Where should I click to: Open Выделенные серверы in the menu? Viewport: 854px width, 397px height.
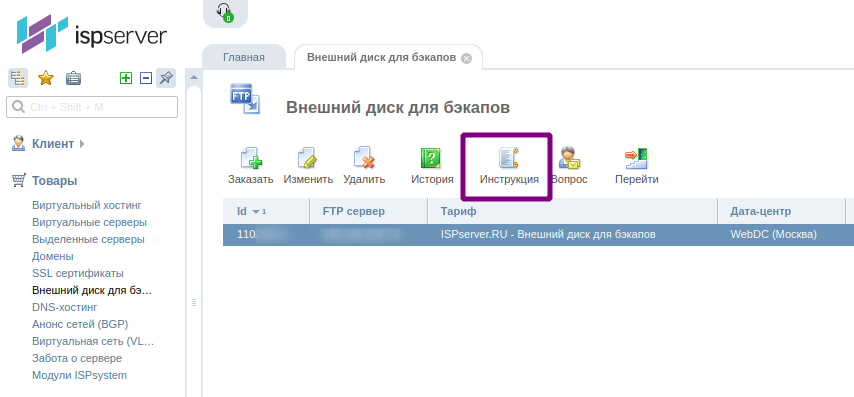click(x=88, y=239)
